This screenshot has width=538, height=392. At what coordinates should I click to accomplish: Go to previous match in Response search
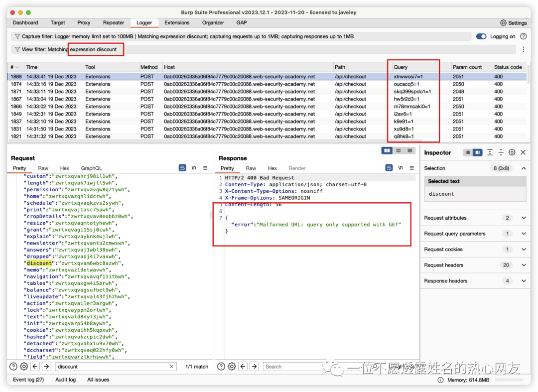(x=243, y=367)
